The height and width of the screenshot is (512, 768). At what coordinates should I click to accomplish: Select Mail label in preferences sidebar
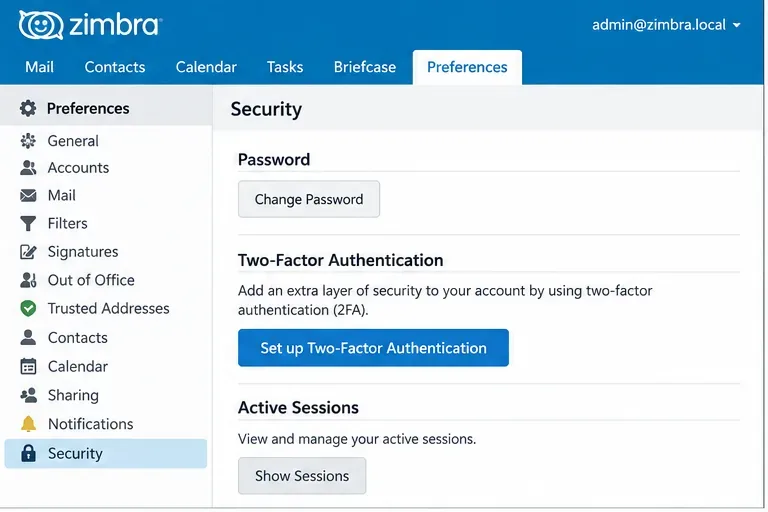click(x=62, y=195)
